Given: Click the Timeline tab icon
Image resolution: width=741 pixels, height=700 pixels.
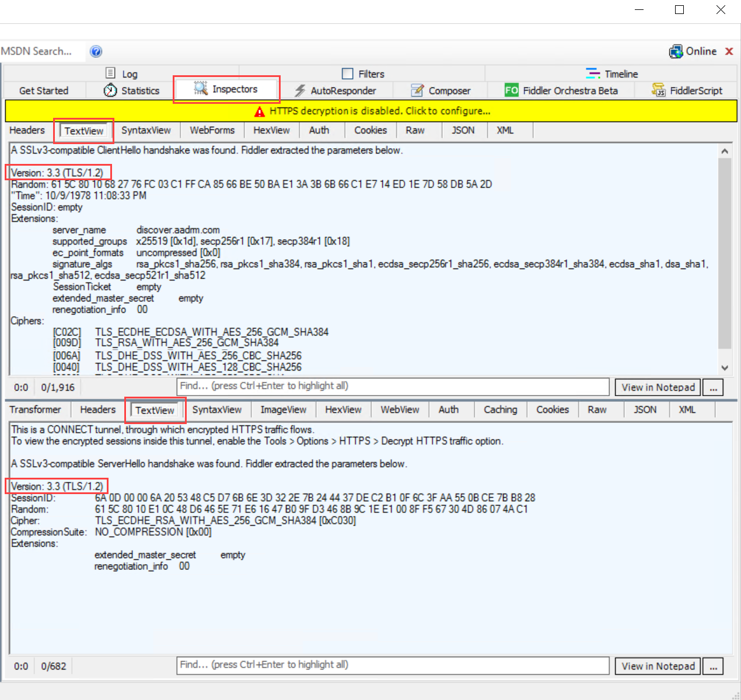Looking at the screenshot, I should tap(593, 73).
